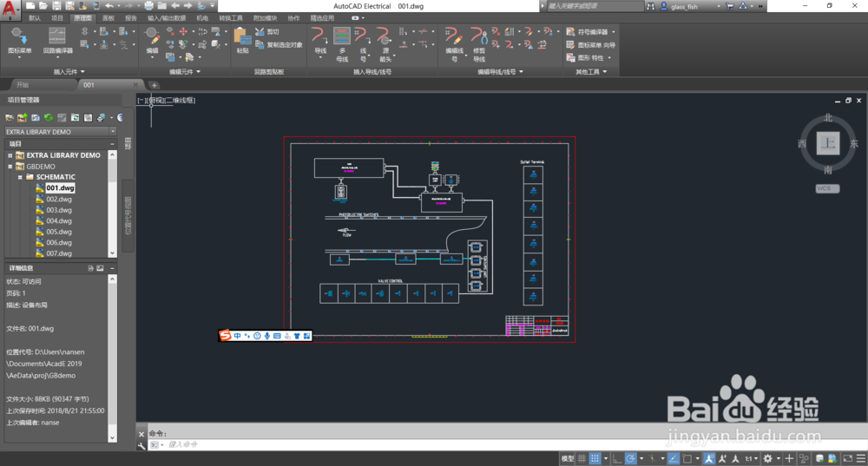The image size is (868, 466).
Task: Click the WCS button under ViewCube
Action: (827, 188)
